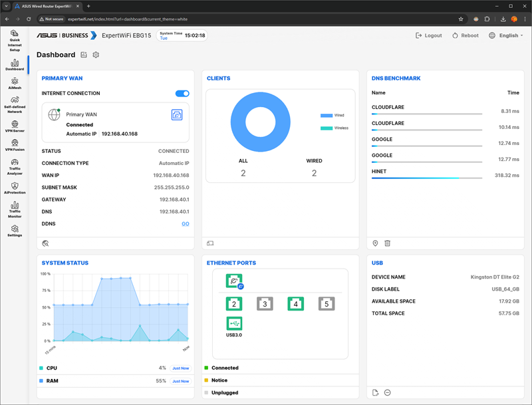
Task: Click the USB3.0 port icon
Action: (x=234, y=325)
